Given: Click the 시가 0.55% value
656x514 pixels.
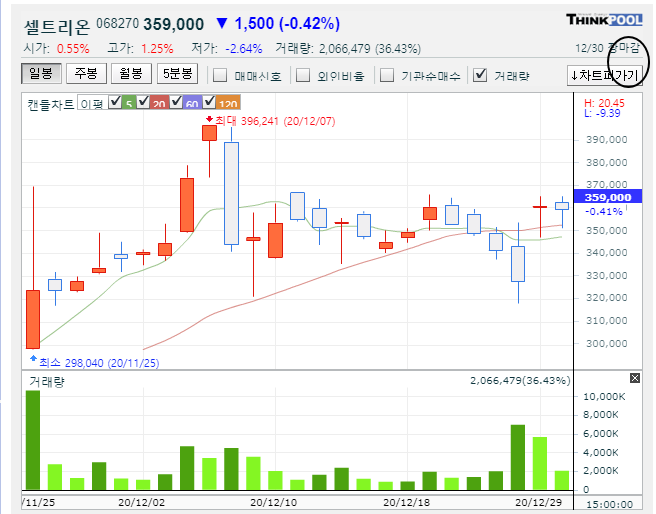Looking at the screenshot, I should [73, 49].
